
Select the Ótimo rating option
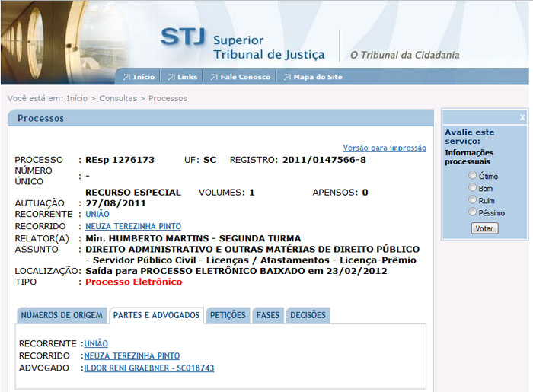tap(473, 176)
